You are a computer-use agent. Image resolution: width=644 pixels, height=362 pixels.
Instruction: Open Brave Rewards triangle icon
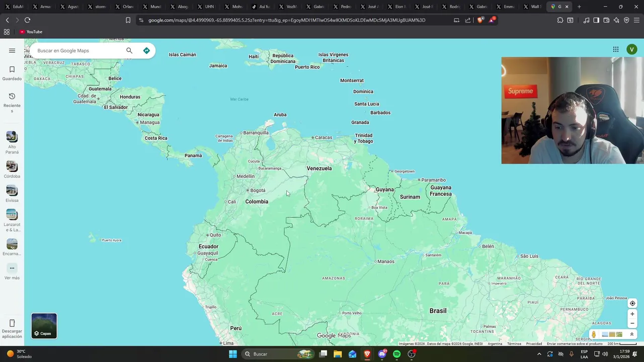coord(492,20)
